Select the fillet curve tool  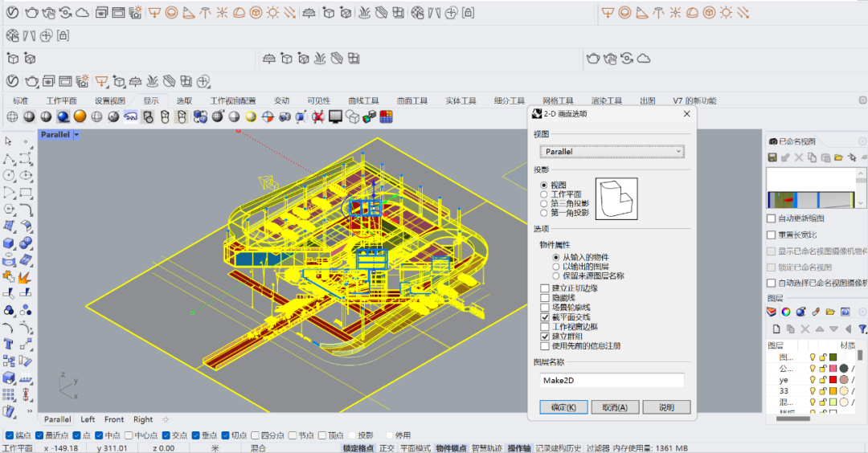point(26,210)
